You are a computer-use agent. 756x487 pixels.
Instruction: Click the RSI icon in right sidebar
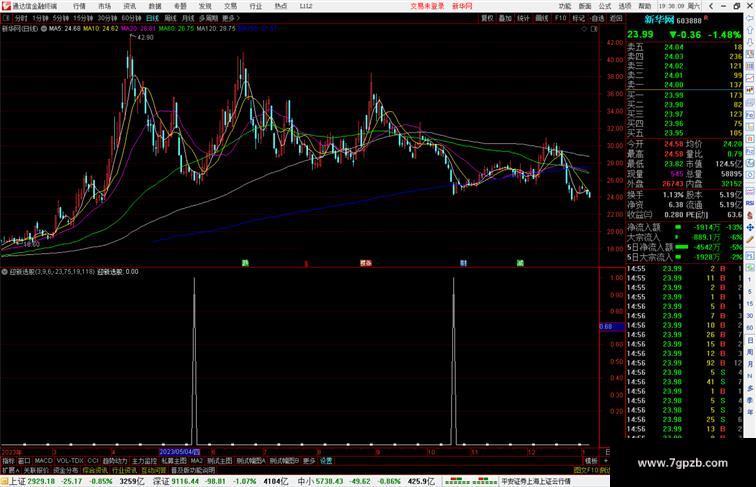(x=750, y=203)
